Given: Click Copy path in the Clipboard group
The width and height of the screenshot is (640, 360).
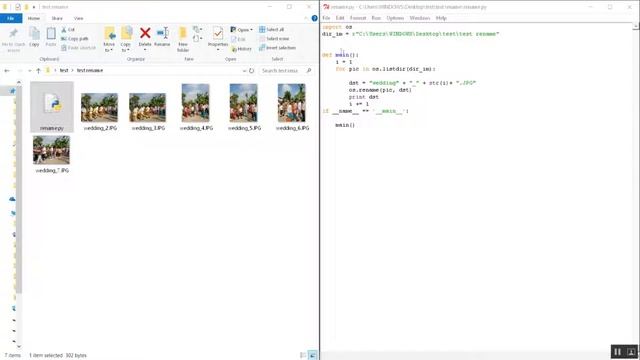Looking at the screenshot, I should [74, 39].
